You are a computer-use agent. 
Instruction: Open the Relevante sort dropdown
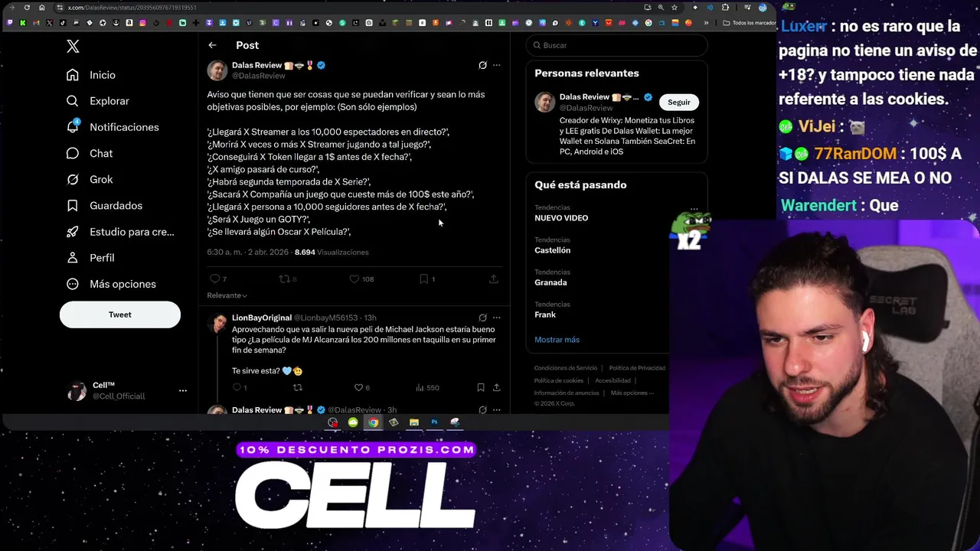pyautogui.click(x=227, y=295)
